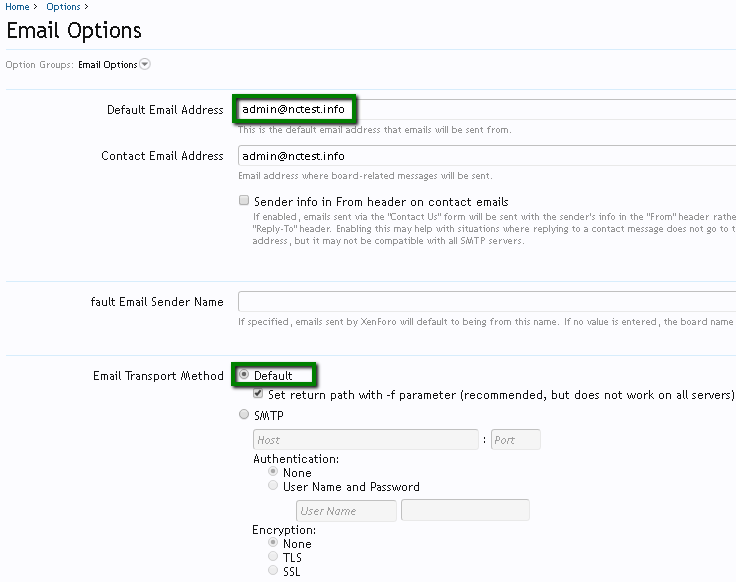Select the Default transport method radio
The width and height of the screenshot is (736, 582).
pos(244,375)
